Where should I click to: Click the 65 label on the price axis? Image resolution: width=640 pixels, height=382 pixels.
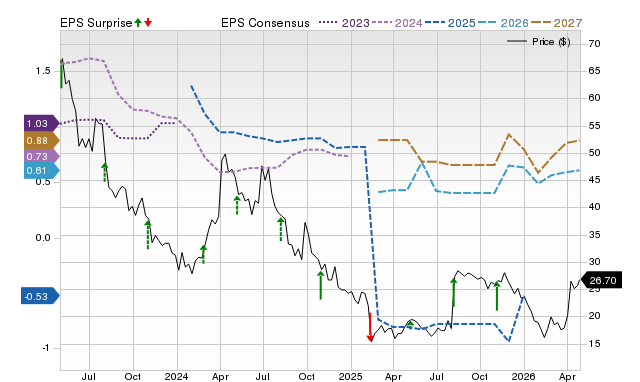click(x=595, y=71)
